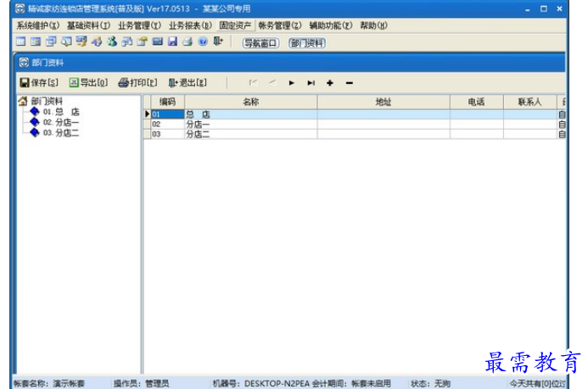Open the 帐务管理(Z) menu

pos(280,25)
